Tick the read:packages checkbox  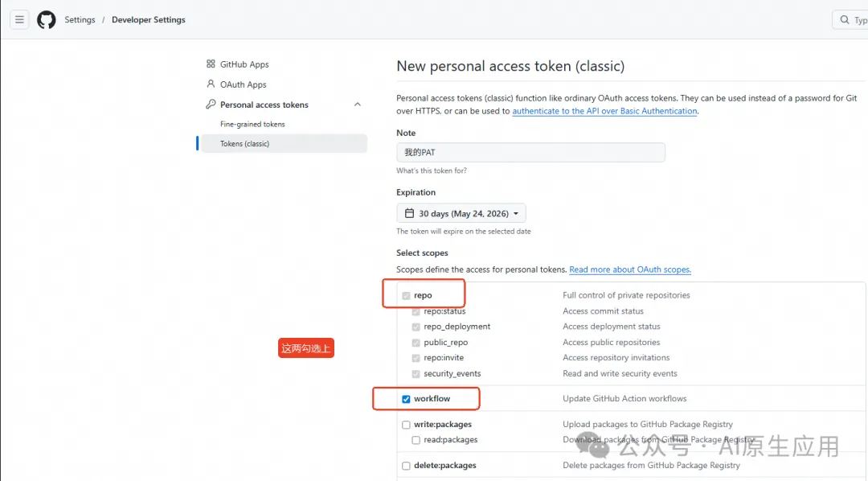click(x=416, y=440)
